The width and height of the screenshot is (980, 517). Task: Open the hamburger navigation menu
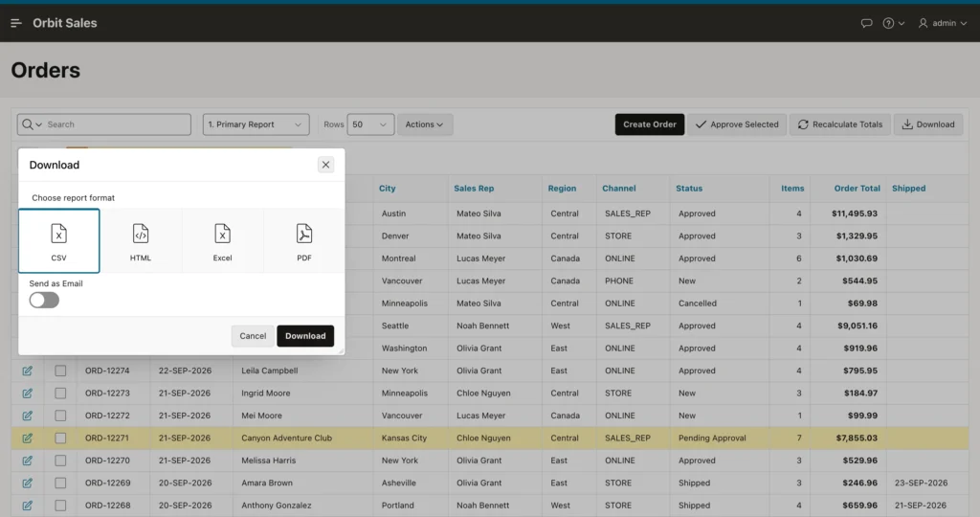pos(16,23)
